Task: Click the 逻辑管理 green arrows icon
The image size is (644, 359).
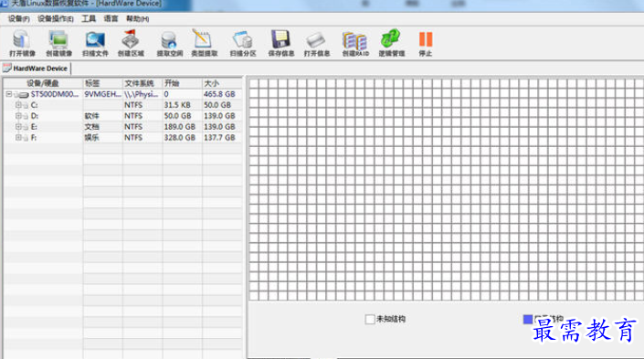Action: click(390, 39)
